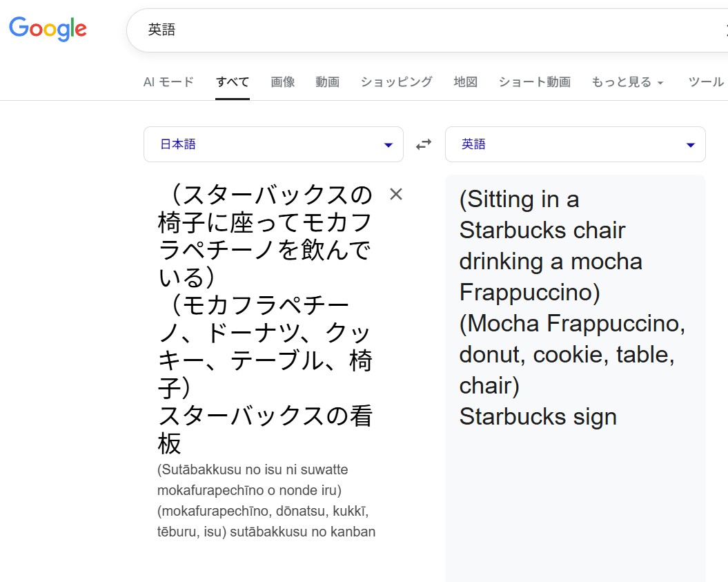The image size is (728, 582).
Task: Click the 'Starbucks sign' translated line
Action: (x=538, y=417)
